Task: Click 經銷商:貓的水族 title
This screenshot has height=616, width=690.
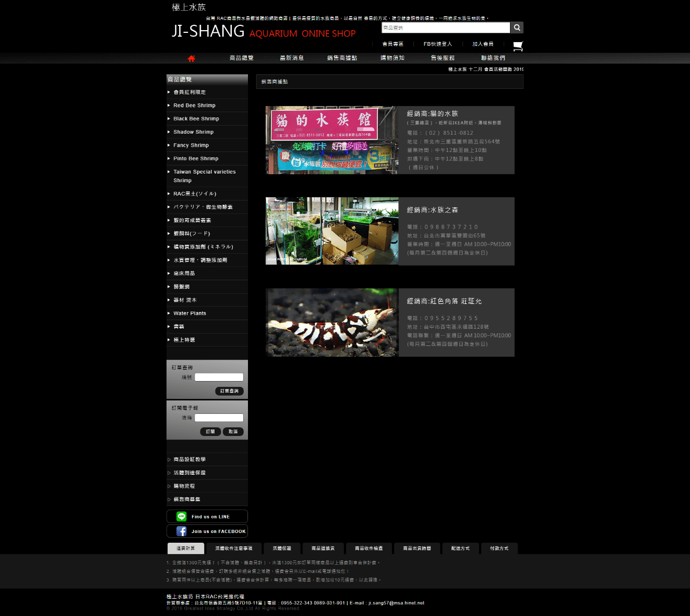Action: click(432, 114)
